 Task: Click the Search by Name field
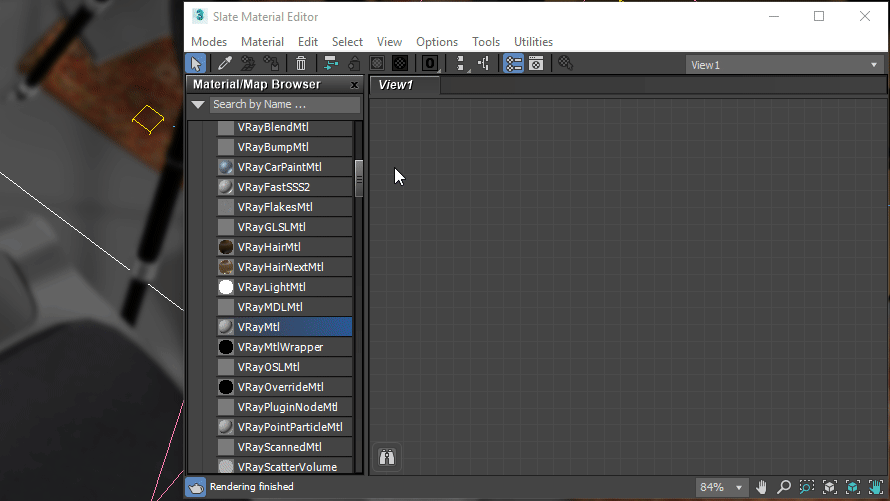pyautogui.click(x=284, y=104)
